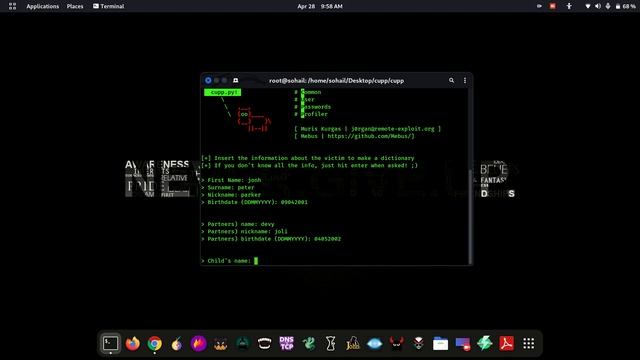
Task: Open the DNS TCP tool in dock
Action: 287,343
